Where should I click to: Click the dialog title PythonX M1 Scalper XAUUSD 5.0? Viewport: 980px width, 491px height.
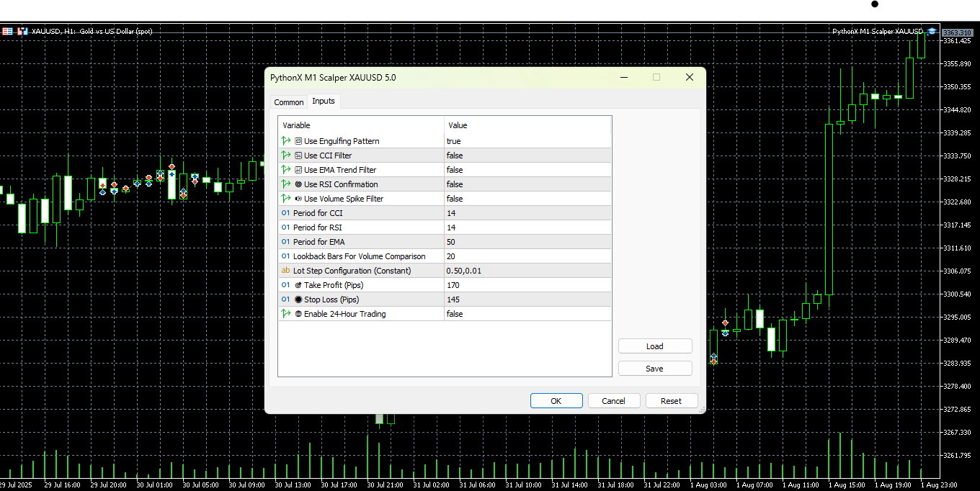click(333, 78)
